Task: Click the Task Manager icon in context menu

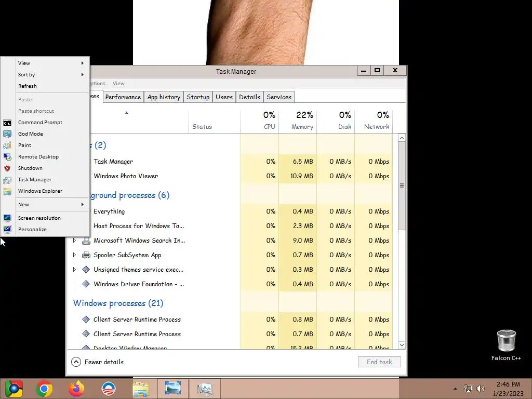Action: tap(7, 180)
